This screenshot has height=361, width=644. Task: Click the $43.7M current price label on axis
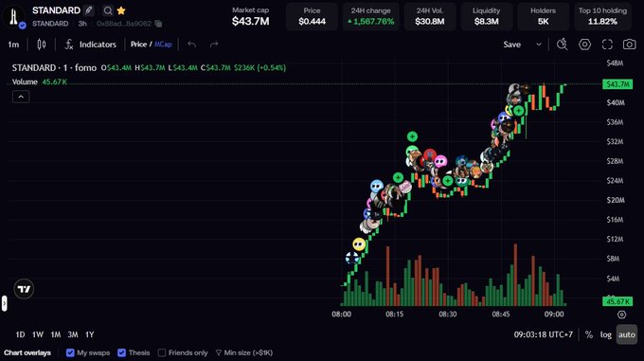pos(617,84)
